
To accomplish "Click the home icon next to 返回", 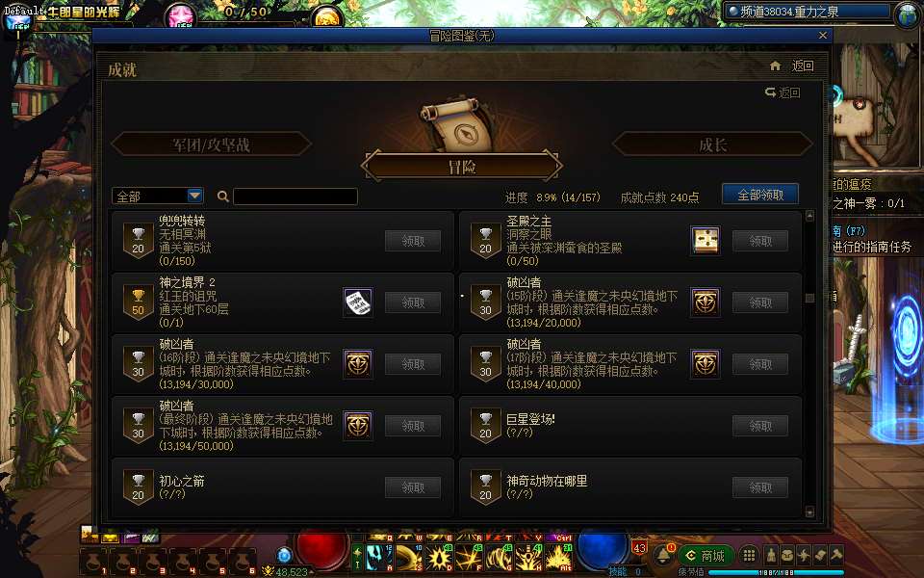I will 775,66.
